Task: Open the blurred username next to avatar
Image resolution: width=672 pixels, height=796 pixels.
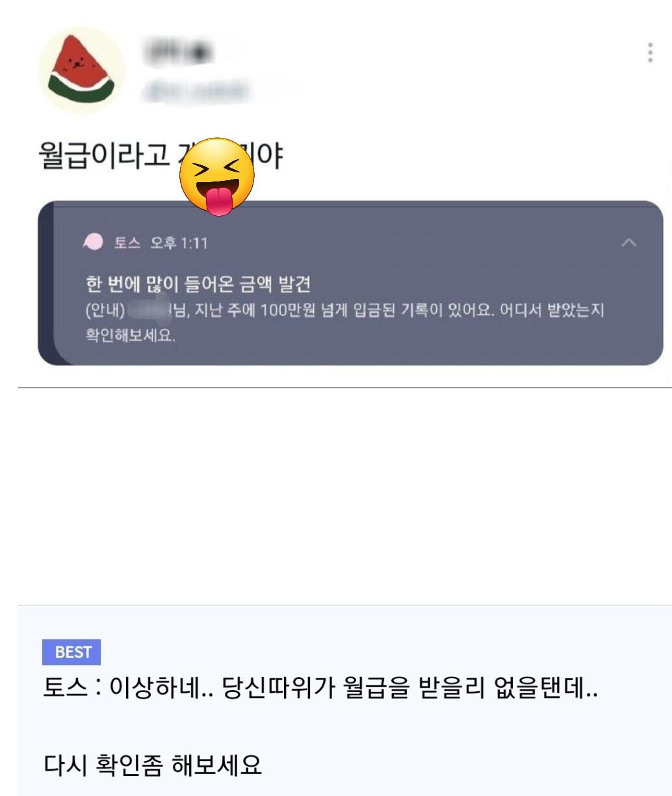Action: point(177,51)
